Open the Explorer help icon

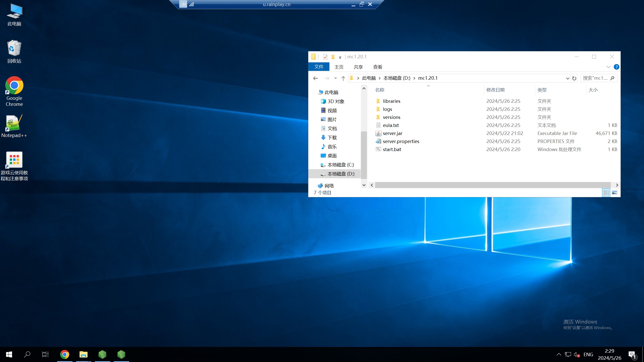coord(616,67)
